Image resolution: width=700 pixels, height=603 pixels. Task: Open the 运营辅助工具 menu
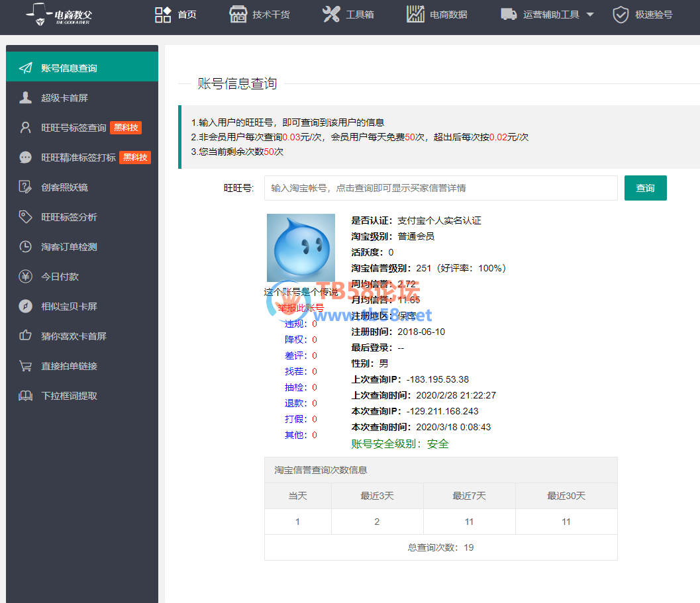(547, 15)
